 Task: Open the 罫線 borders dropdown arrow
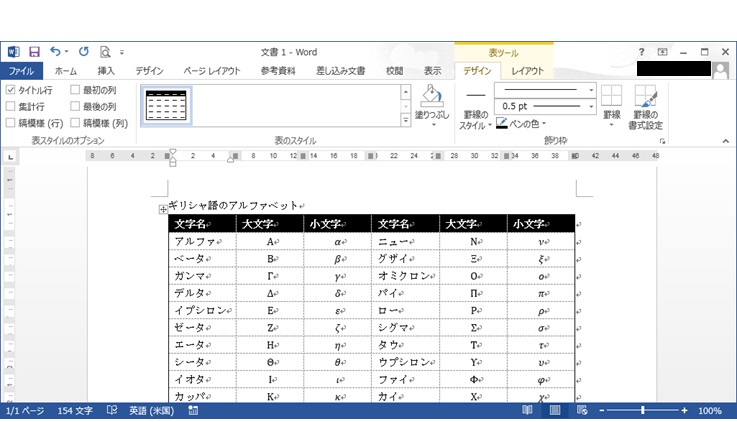click(x=612, y=125)
